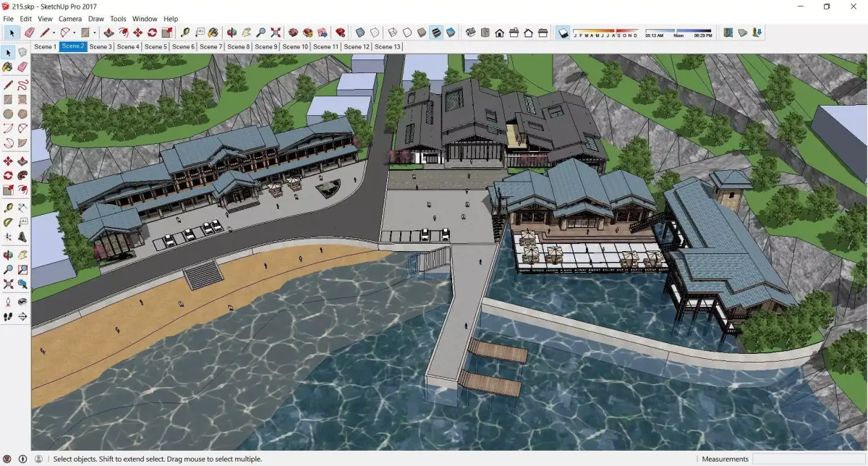The image size is (868, 466).
Task: Switch to the Scene 13 tab
Action: (x=387, y=46)
